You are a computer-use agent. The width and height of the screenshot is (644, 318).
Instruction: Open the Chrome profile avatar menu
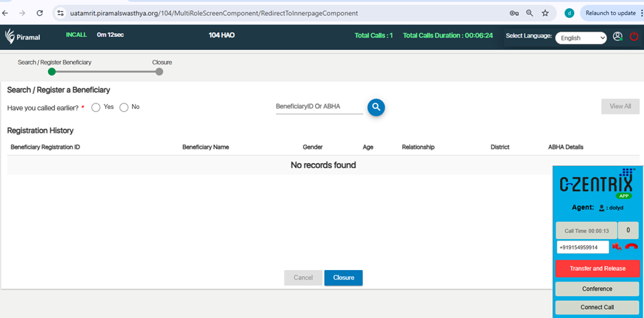(569, 13)
